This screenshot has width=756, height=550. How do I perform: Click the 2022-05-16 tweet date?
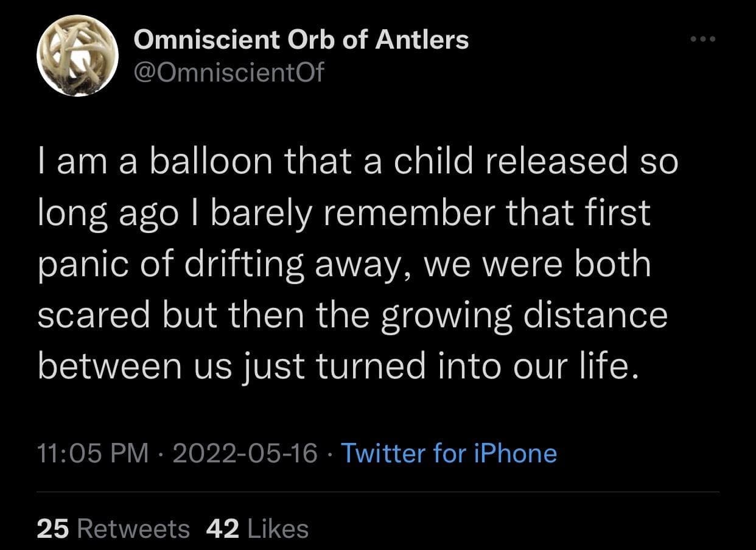245,453
